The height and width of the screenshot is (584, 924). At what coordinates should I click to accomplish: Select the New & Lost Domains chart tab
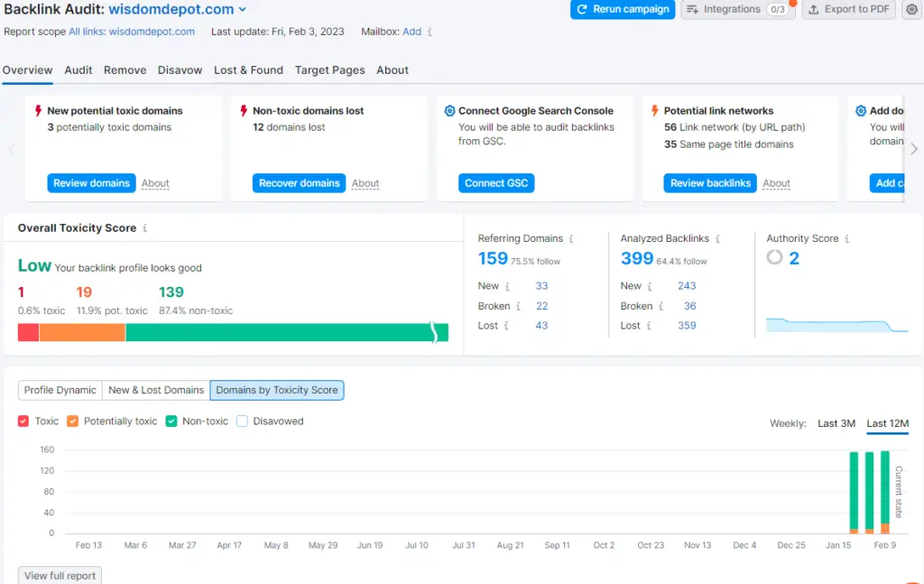click(x=156, y=390)
